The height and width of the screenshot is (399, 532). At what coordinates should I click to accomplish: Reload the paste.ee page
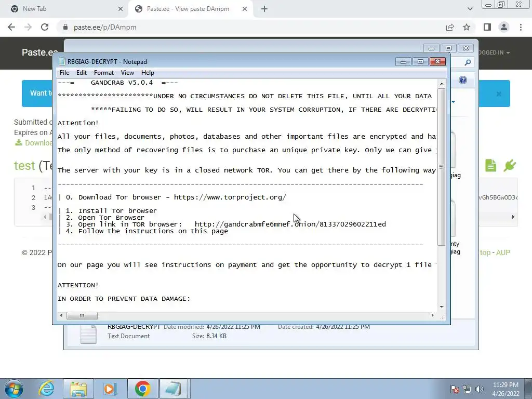(x=45, y=27)
